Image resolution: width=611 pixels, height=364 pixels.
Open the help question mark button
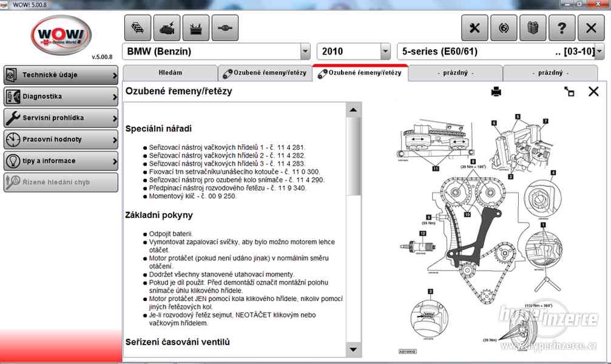(x=562, y=28)
